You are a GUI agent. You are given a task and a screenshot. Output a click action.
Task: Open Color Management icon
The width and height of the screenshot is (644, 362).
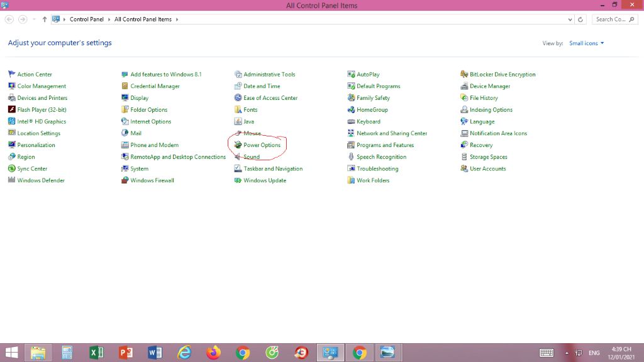click(x=11, y=86)
